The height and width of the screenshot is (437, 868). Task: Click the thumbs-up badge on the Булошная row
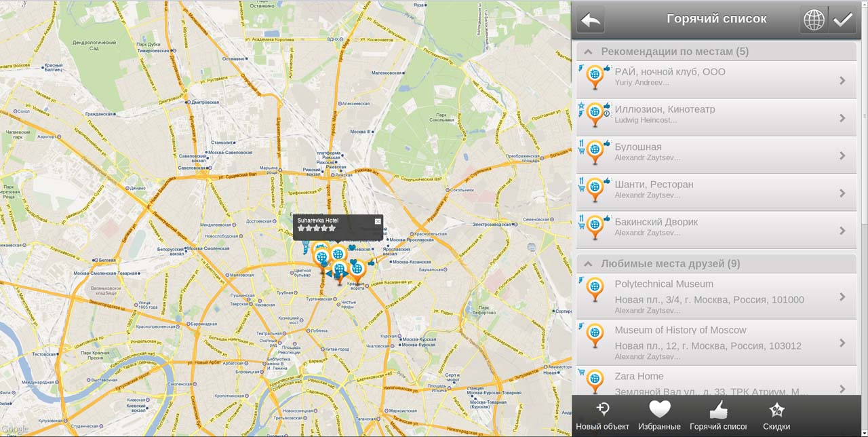click(608, 144)
